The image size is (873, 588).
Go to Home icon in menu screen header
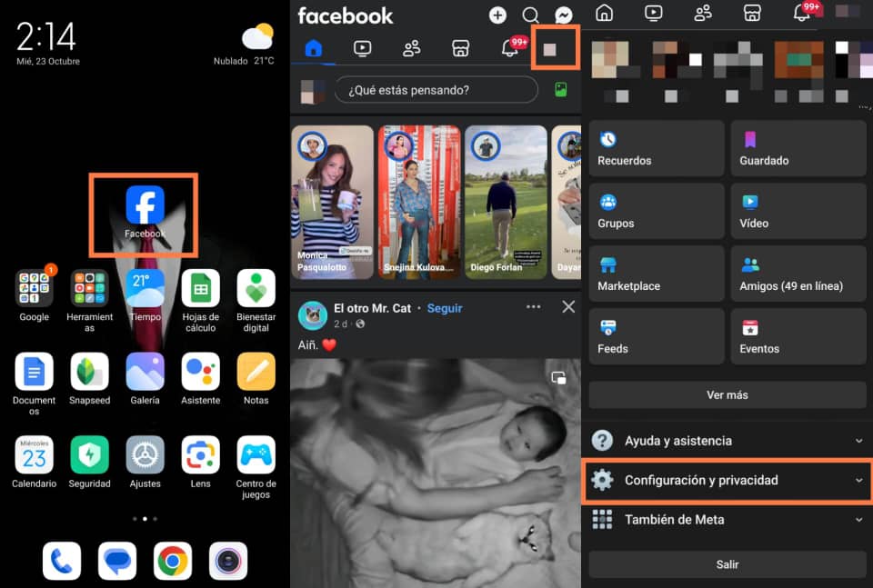604,12
